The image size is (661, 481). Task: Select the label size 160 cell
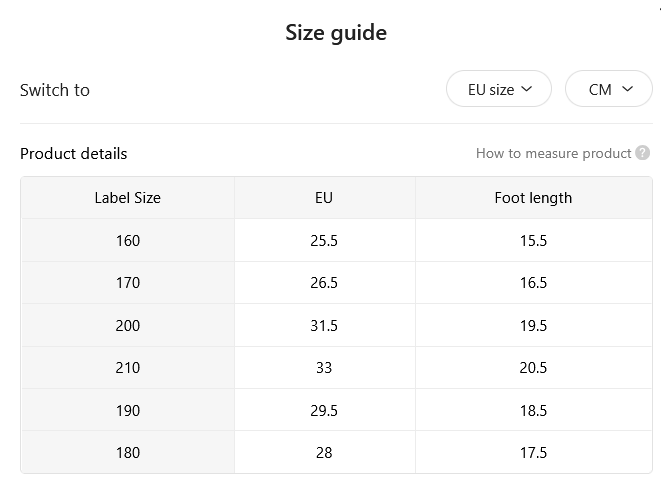pos(128,240)
